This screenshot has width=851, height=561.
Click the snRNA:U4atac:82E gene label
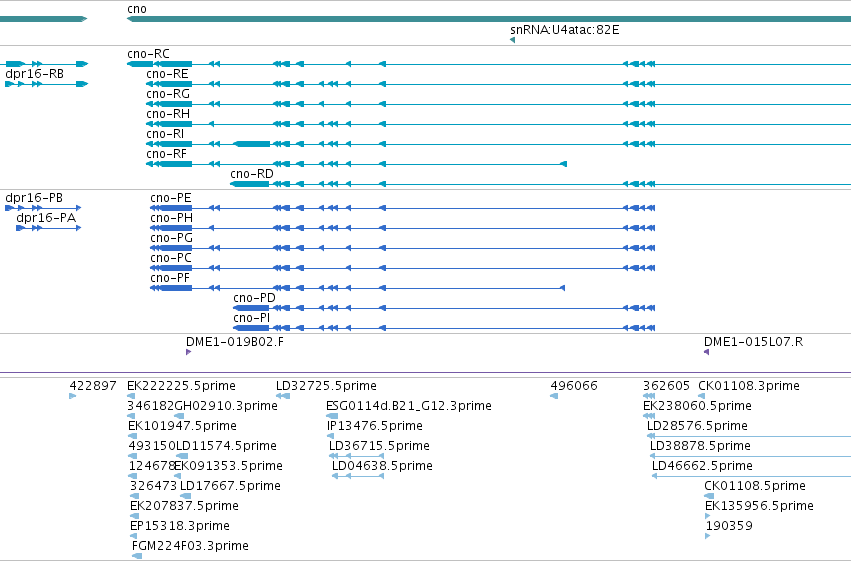[x=564, y=30]
